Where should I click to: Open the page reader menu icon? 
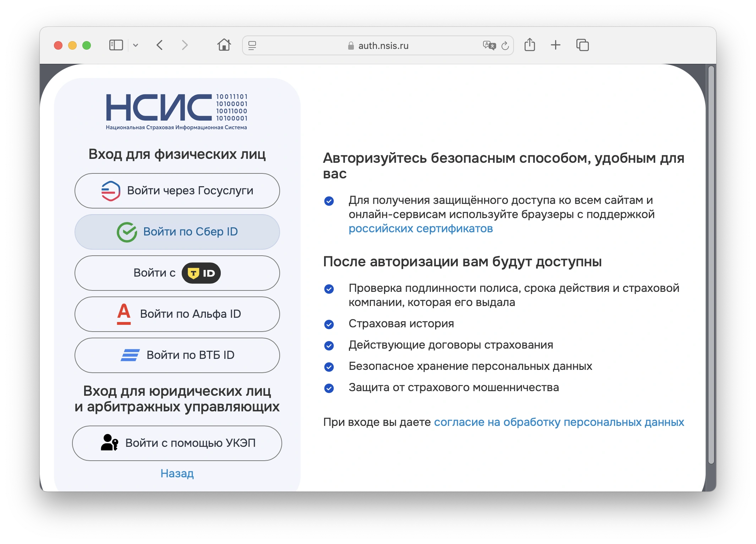click(x=252, y=45)
